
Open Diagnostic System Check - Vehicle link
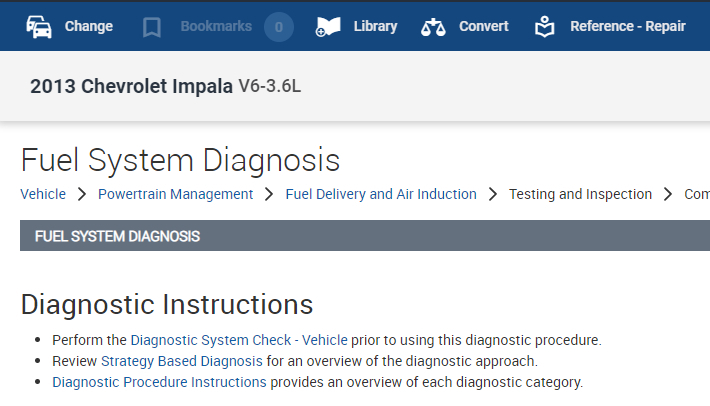pyautogui.click(x=239, y=340)
